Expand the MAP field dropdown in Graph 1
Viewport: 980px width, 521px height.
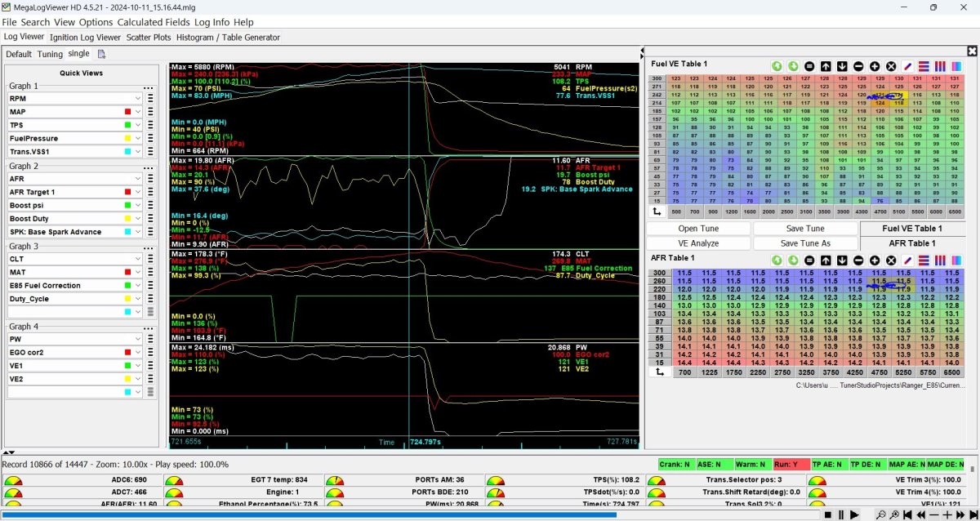coord(139,112)
